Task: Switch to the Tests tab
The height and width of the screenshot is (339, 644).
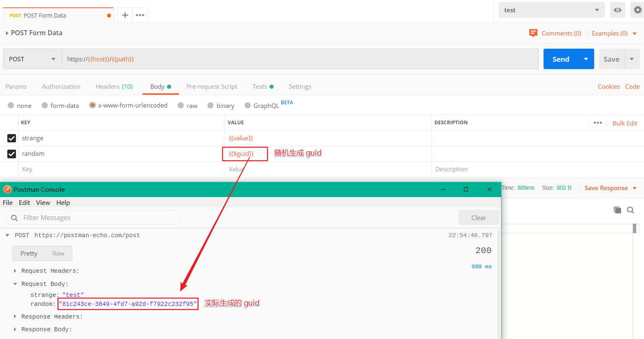Action: (263, 87)
